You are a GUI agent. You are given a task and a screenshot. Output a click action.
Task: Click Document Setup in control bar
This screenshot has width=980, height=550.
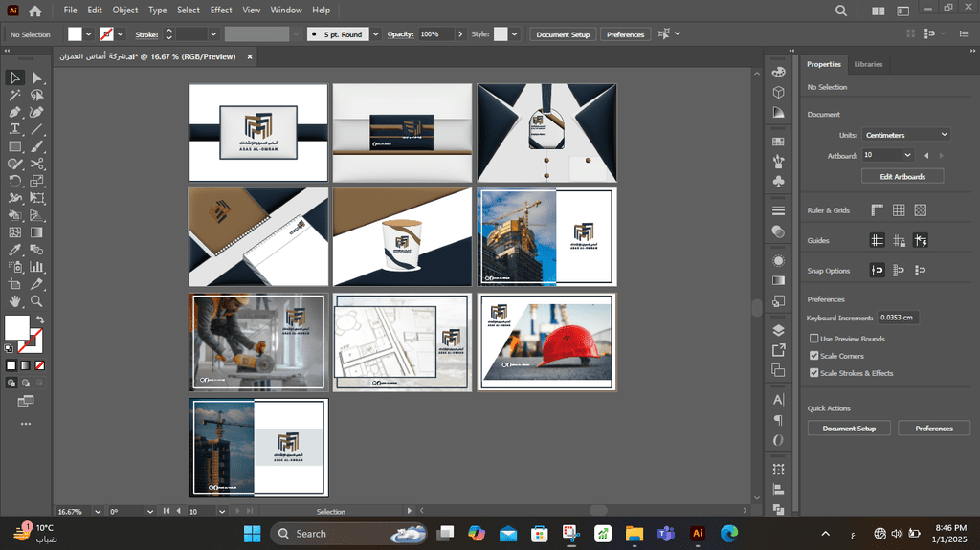[x=563, y=34]
